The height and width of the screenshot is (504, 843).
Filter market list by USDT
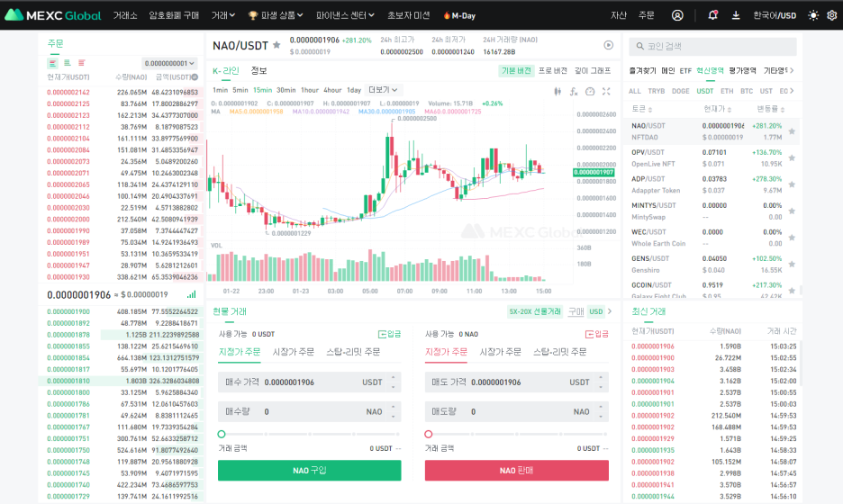pyautogui.click(x=705, y=91)
